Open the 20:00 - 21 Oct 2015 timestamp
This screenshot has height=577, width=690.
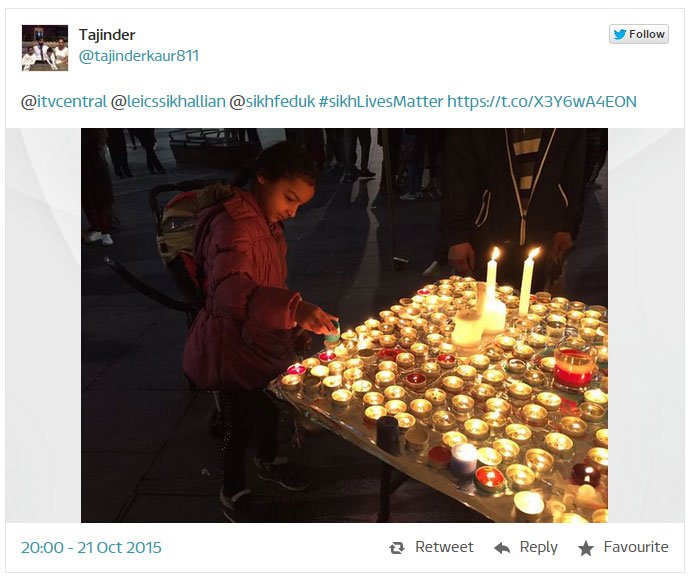tap(91, 548)
